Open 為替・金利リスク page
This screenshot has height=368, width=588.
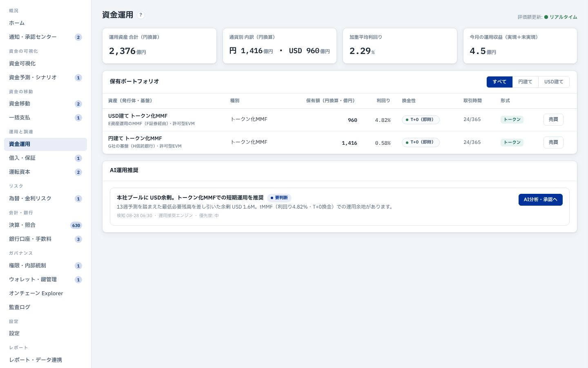click(x=45, y=198)
